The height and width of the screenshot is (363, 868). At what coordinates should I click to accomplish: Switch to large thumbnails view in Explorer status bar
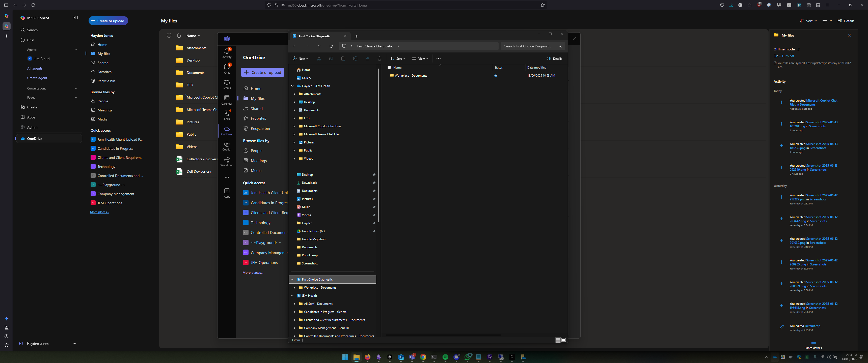(x=563, y=340)
